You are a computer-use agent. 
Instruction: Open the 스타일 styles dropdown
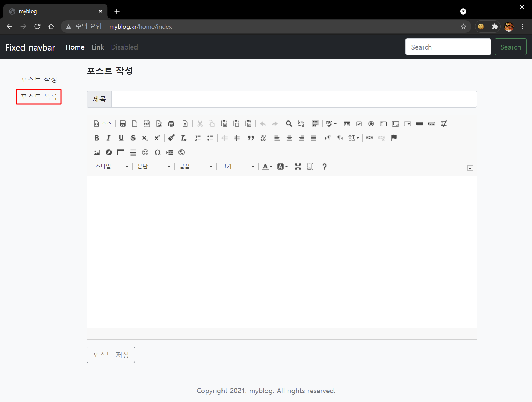point(112,167)
